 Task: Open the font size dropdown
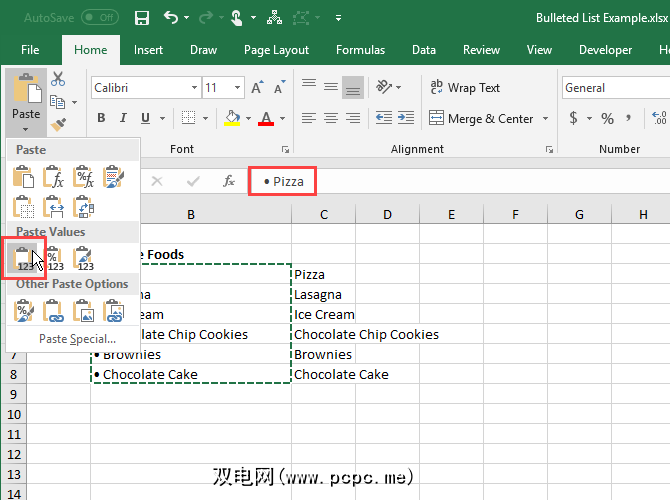tap(237, 88)
